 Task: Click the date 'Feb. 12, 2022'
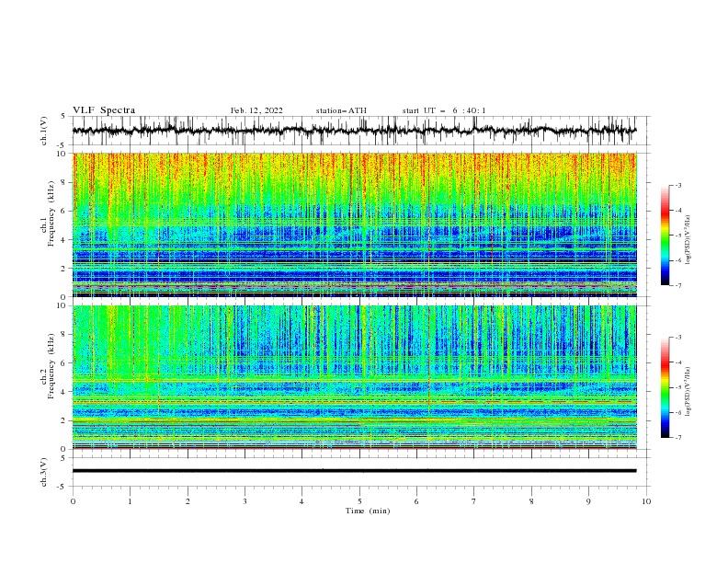pos(256,110)
